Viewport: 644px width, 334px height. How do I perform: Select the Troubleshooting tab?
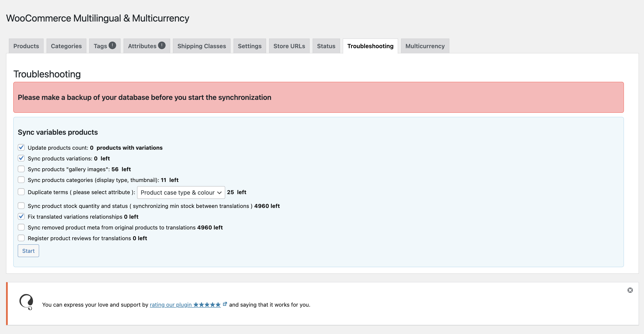[370, 46]
